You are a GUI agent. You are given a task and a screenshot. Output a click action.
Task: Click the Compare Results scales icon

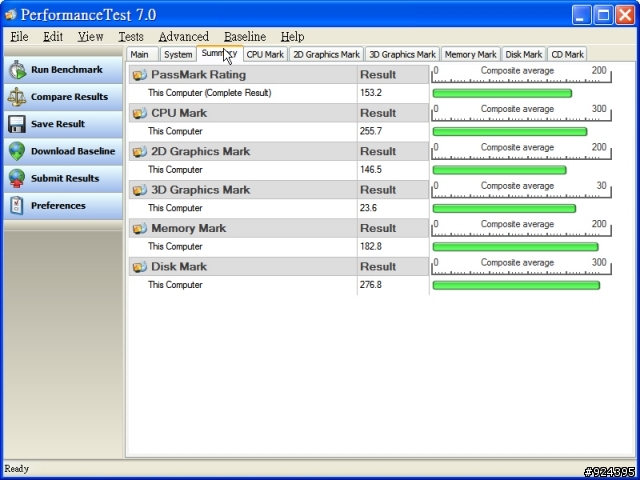click(x=17, y=97)
